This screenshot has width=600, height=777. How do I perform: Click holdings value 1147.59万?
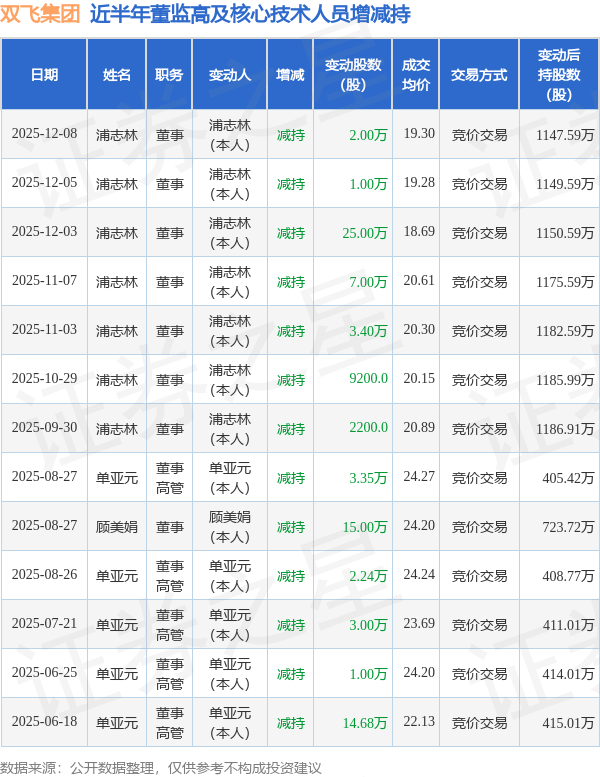pyautogui.click(x=565, y=135)
